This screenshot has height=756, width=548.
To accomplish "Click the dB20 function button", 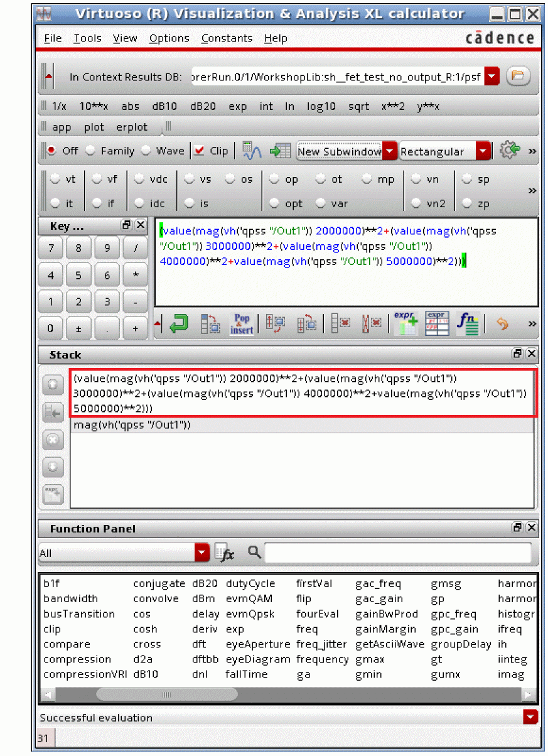I will pos(203,107).
